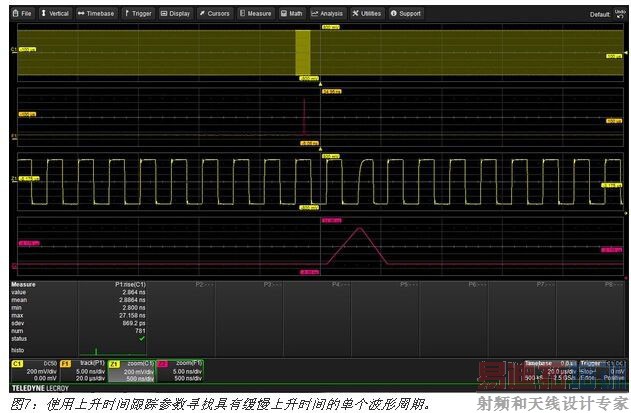631x413 pixels.
Task: Click the Teledyne LeCroy logo
Action: (x=40, y=388)
